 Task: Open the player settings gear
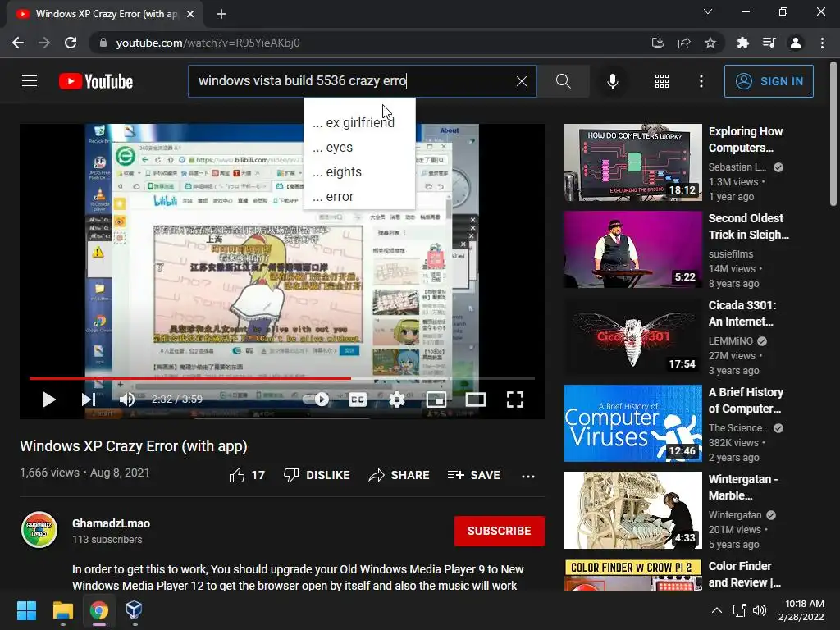(x=396, y=399)
